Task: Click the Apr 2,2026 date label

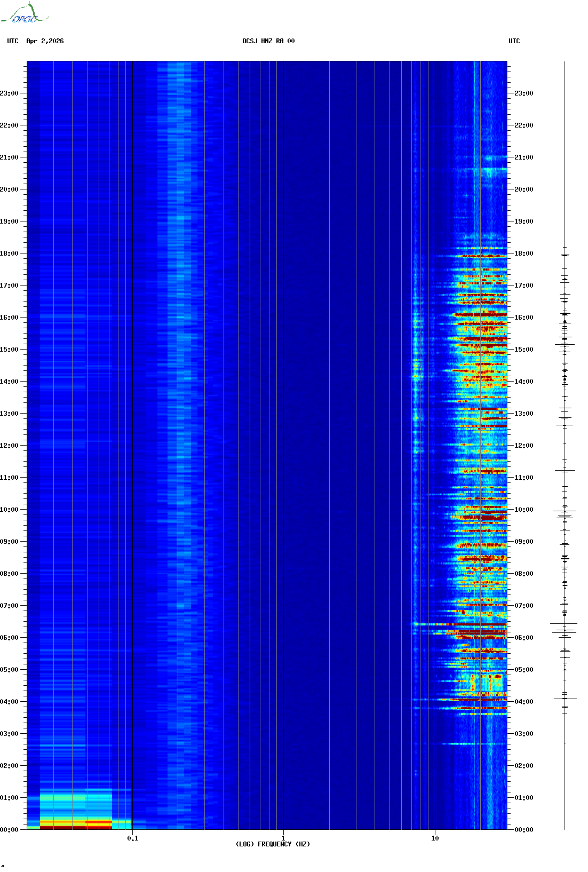Action: [x=45, y=41]
